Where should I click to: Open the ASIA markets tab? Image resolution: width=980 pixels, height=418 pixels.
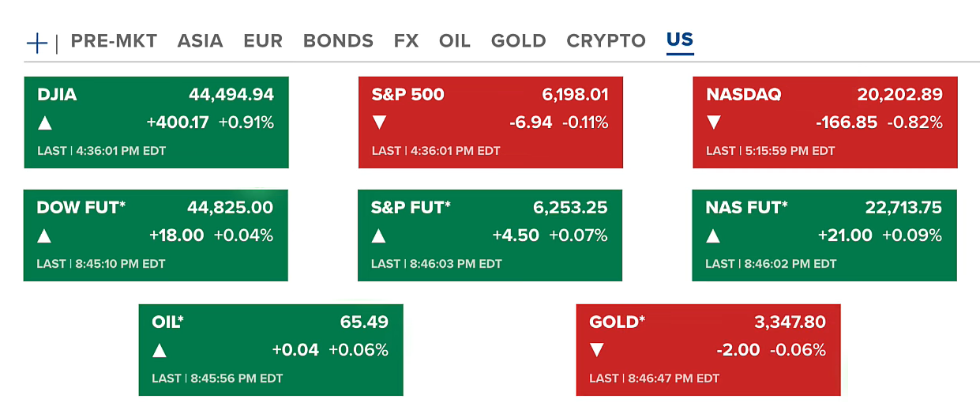click(200, 41)
